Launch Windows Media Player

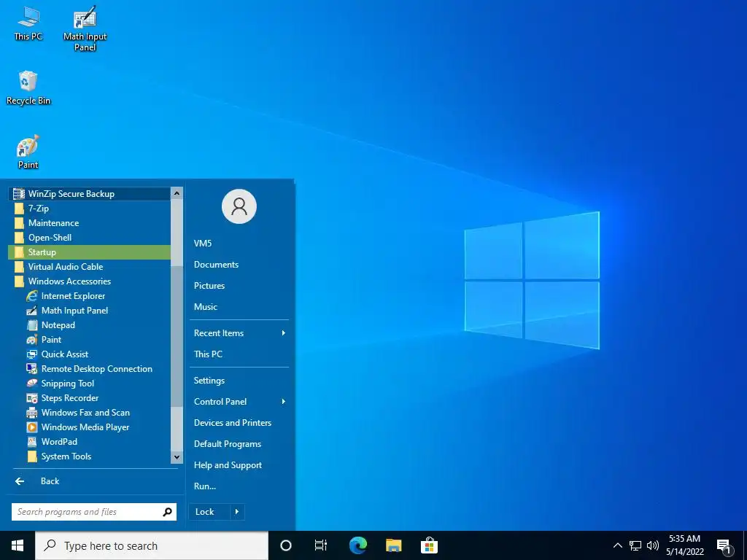(89, 427)
